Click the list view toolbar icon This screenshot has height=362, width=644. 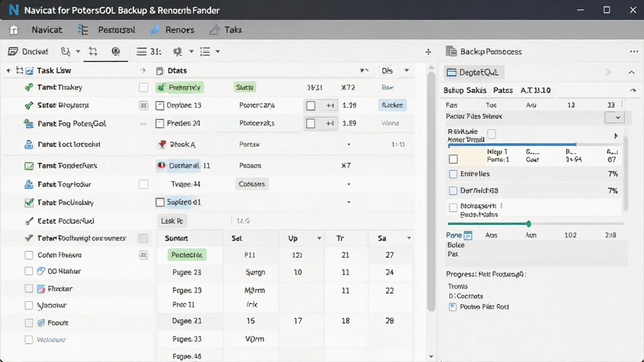point(205,52)
